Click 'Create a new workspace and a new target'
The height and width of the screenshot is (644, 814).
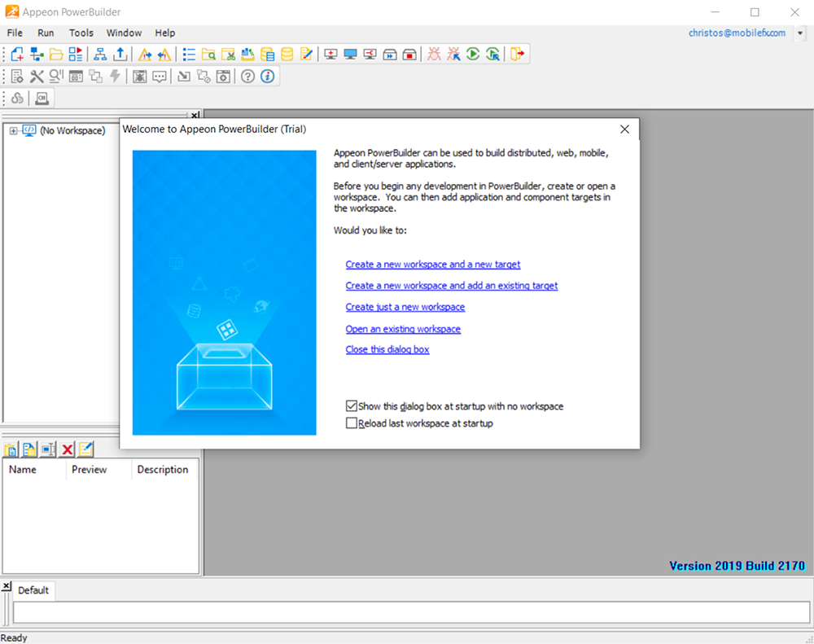click(433, 265)
